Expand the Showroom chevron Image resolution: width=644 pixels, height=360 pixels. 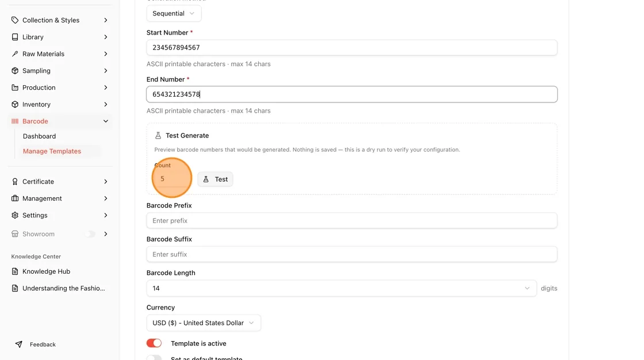(106, 234)
